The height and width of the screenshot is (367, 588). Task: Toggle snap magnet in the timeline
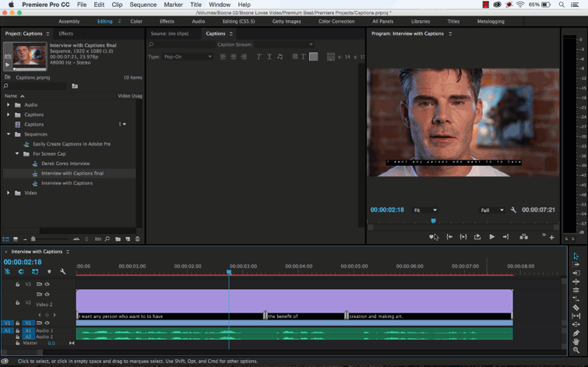click(21, 272)
